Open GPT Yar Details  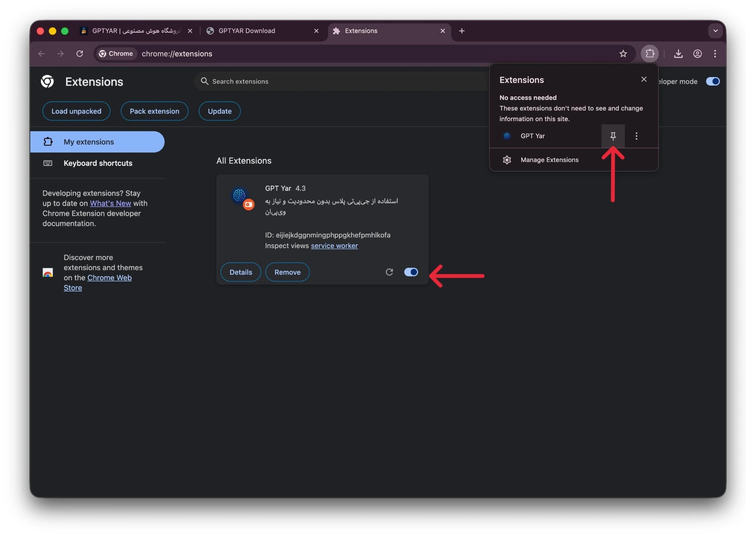pyautogui.click(x=241, y=272)
